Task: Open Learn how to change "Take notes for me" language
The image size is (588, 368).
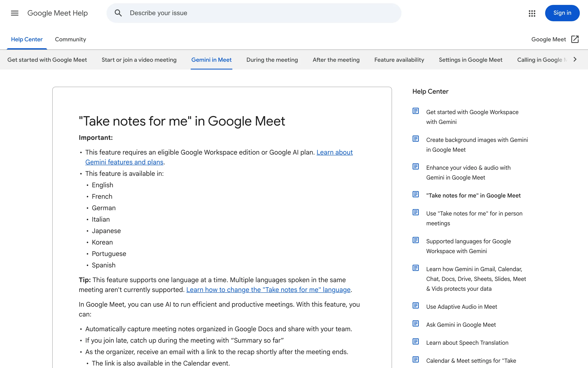Action: click(268, 290)
